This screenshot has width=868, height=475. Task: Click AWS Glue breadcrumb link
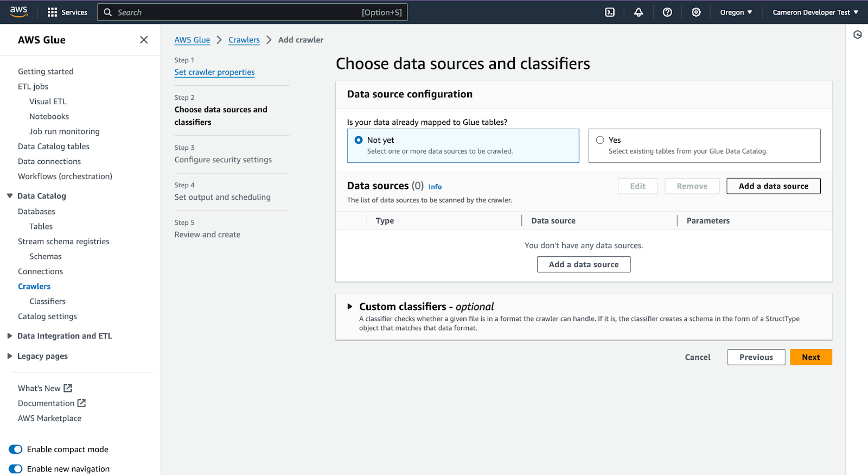point(192,40)
